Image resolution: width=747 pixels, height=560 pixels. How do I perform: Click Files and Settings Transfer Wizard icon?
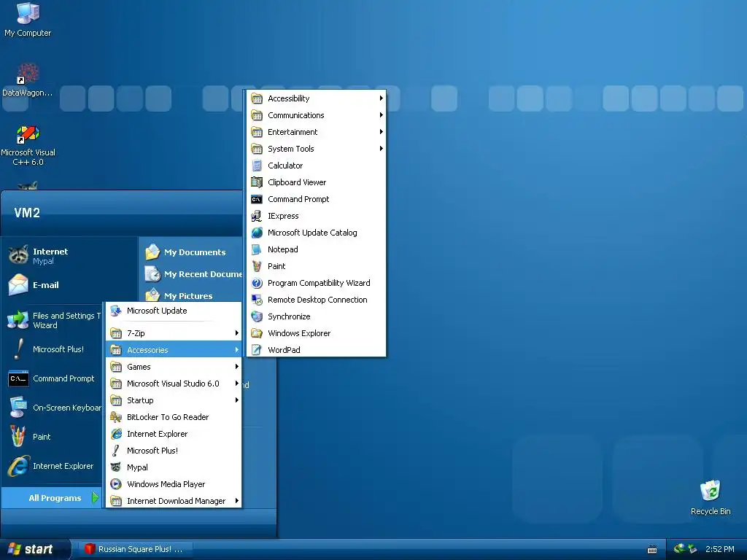(18, 320)
